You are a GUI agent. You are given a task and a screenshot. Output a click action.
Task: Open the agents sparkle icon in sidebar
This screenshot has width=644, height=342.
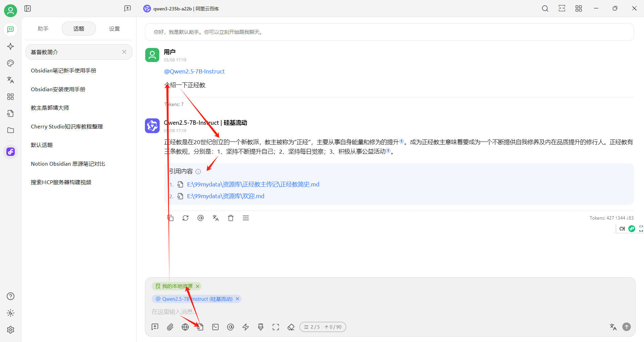tap(10, 46)
